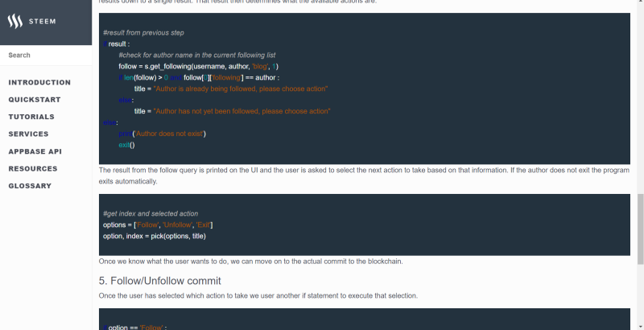Click the '5. Follow/Unfollow commit' heading
Viewport: 644px width, 330px height.
[159, 281]
